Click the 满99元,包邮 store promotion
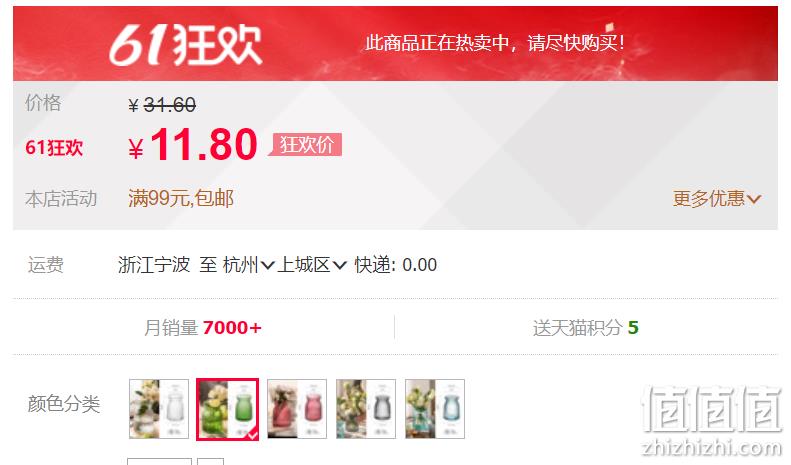This screenshot has height=465, width=791. pos(181,199)
